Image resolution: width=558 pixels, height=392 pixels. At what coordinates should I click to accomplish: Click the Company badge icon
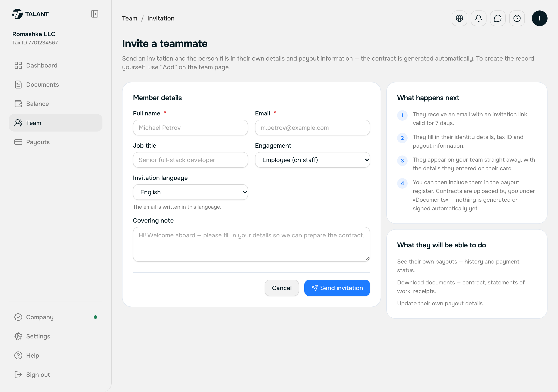pyautogui.click(x=18, y=317)
